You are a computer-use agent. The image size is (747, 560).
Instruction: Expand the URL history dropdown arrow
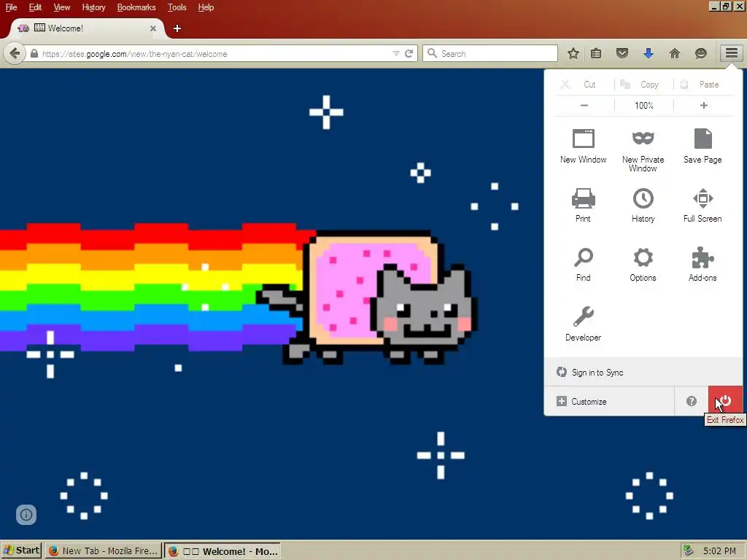pos(396,53)
